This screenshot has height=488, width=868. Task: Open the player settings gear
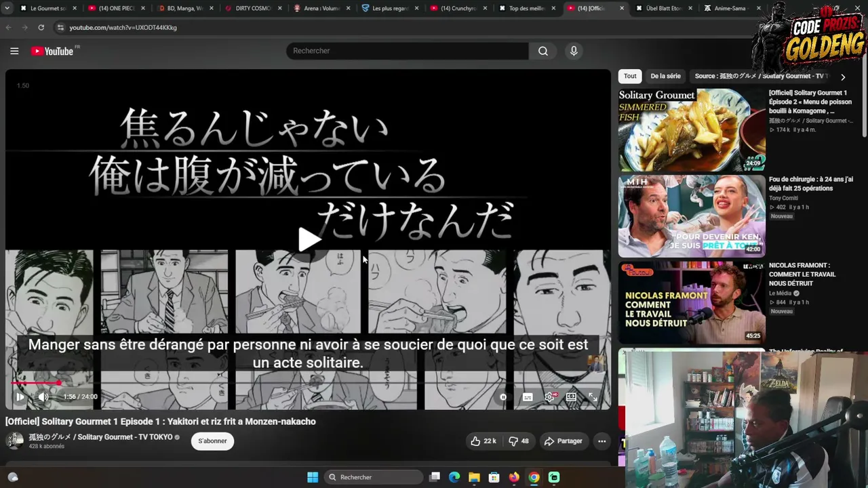(x=549, y=397)
